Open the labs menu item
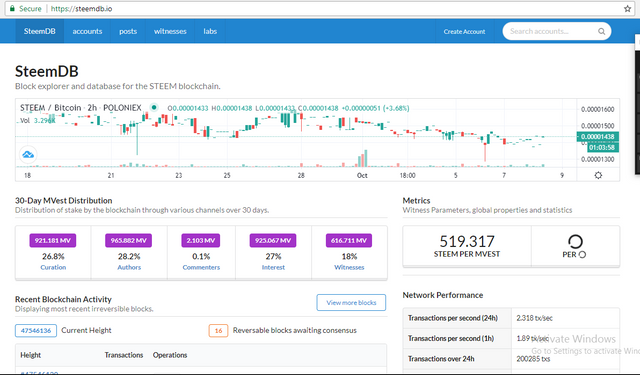The width and height of the screenshot is (640, 375). click(x=210, y=31)
